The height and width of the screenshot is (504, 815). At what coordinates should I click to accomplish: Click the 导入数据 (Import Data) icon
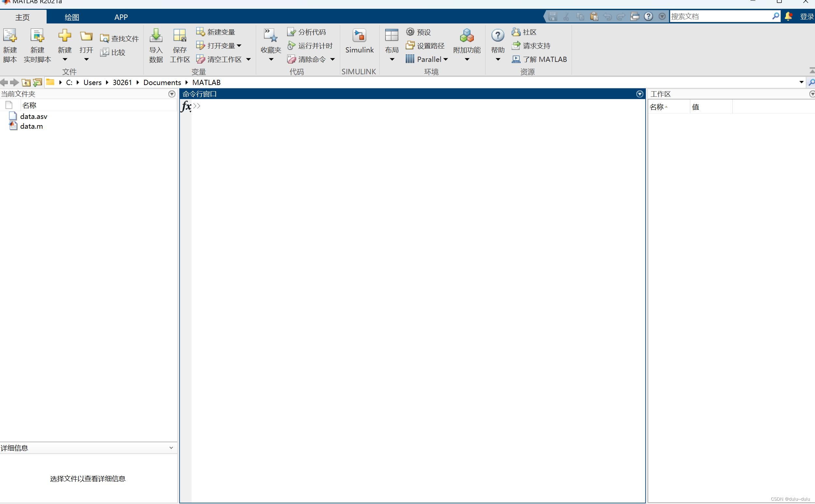[x=156, y=36]
